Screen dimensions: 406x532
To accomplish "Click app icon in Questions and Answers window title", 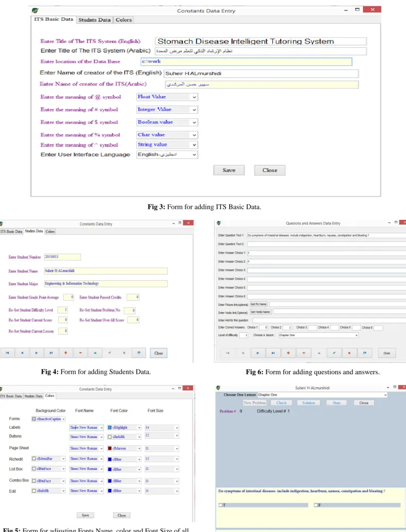I will click(219, 223).
